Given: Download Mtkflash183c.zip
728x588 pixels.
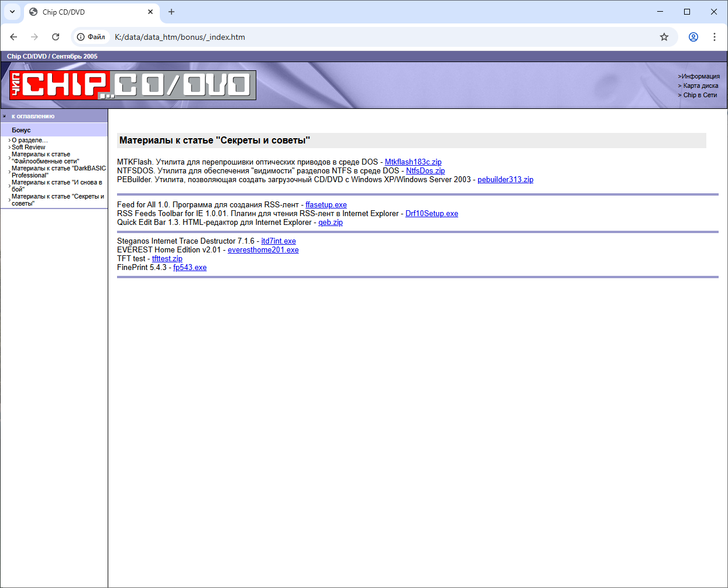Looking at the screenshot, I should [x=413, y=162].
